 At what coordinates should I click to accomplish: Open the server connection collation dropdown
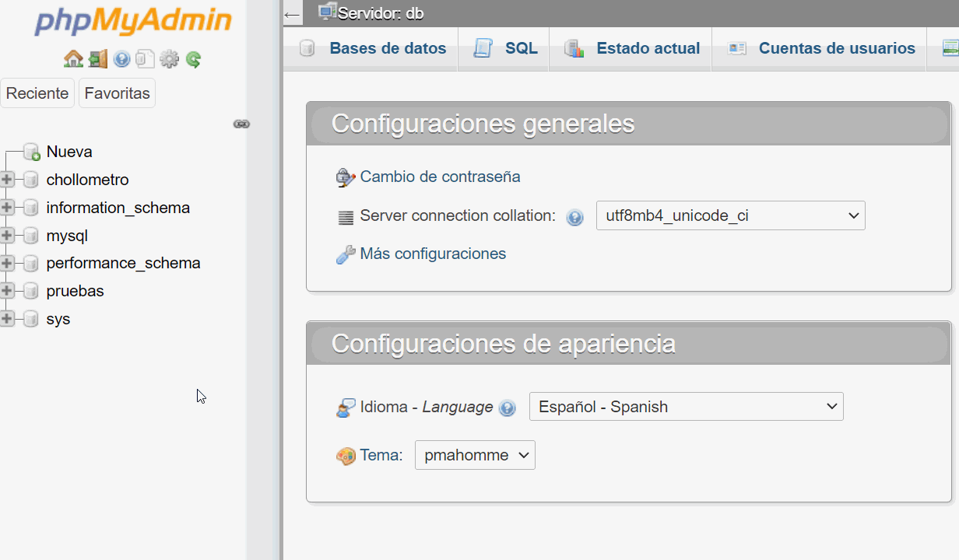[730, 215]
